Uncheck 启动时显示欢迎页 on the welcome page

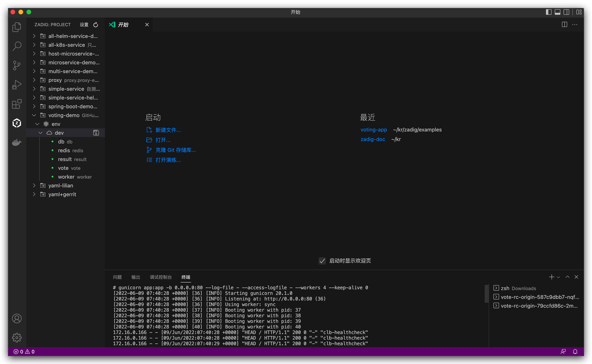coord(322,261)
